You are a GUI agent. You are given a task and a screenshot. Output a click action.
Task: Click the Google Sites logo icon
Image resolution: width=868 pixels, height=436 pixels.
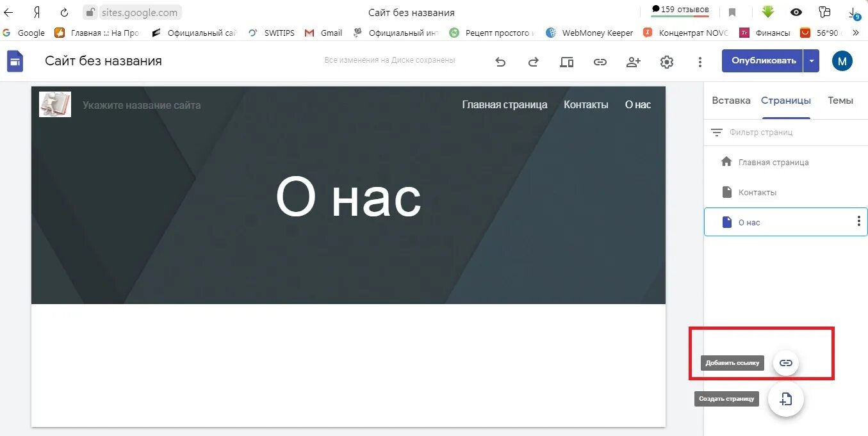[15, 61]
